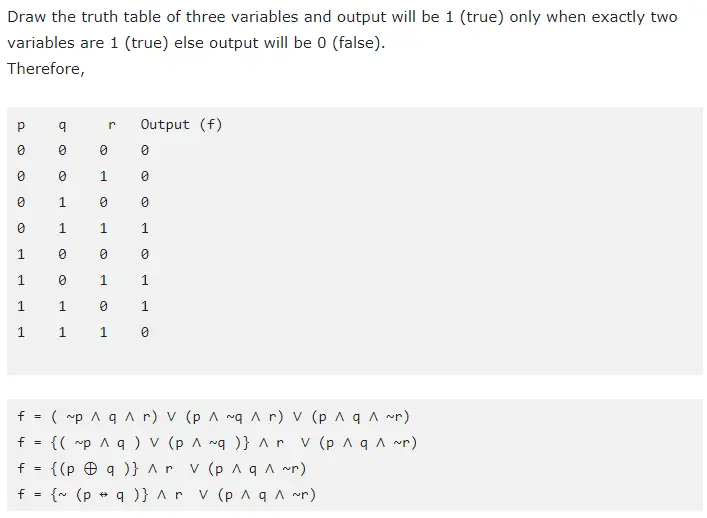Click the output value of row 0 1 1
This screenshot has width=707, height=518.
tap(145, 229)
